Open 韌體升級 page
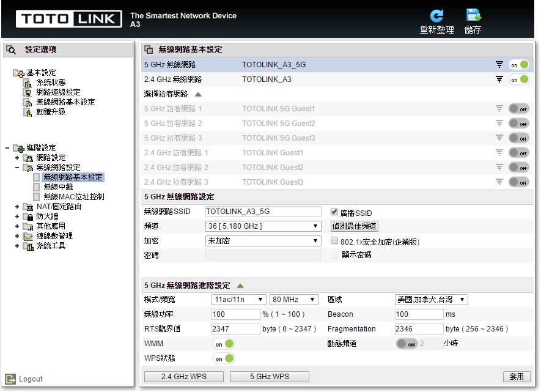The height and width of the screenshot is (392, 541). (51, 112)
